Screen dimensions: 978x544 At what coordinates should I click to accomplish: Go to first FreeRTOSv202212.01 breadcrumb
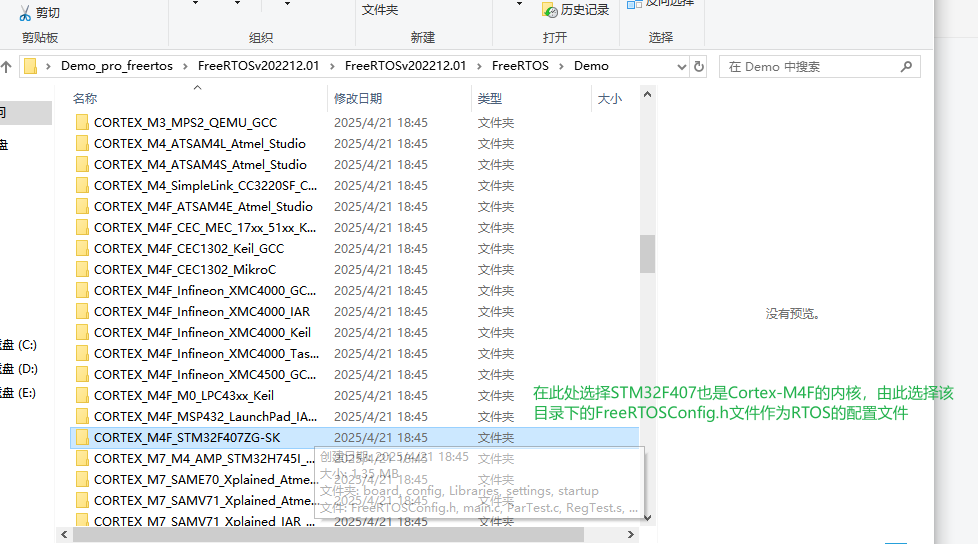coord(258,66)
